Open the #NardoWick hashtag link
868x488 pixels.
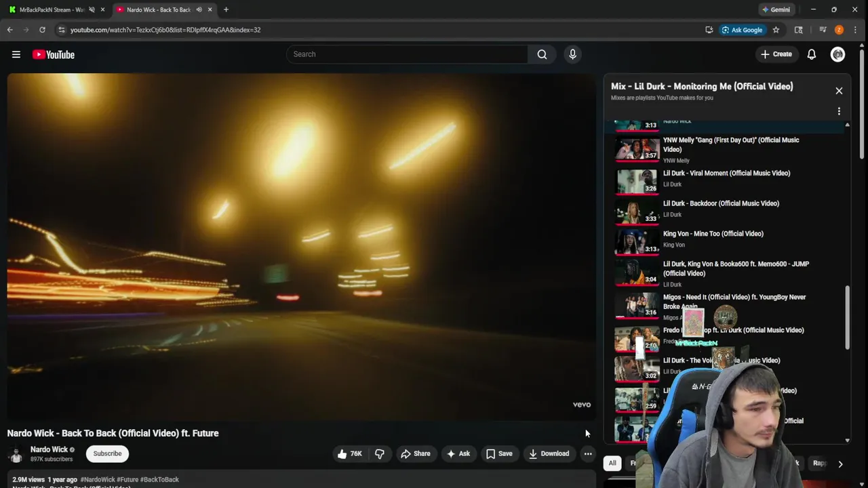(x=97, y=480)
